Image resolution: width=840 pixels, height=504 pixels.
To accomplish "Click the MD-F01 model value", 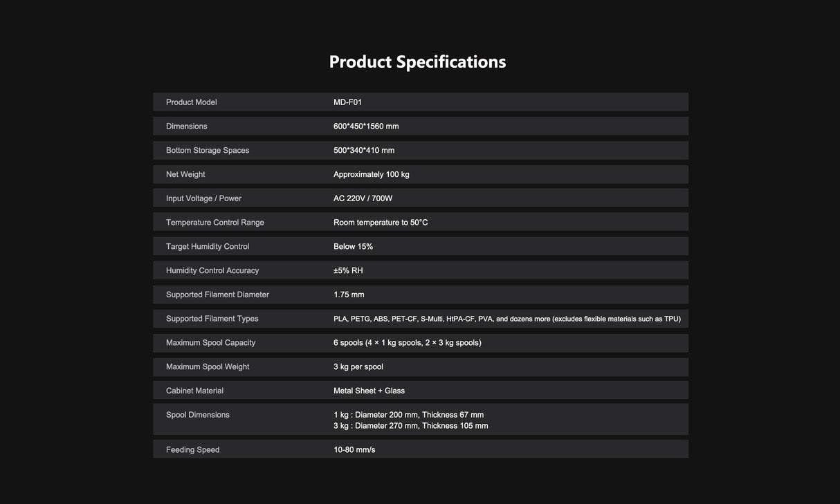I will pos(348,102).
